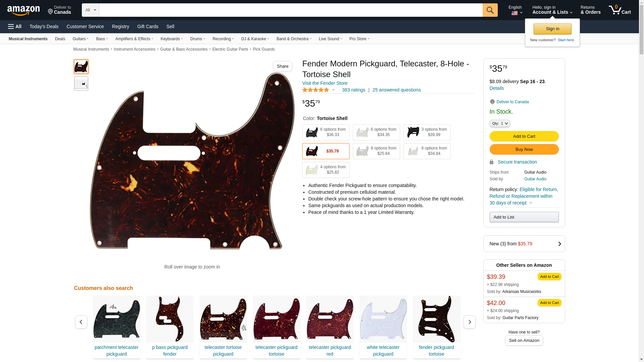Image resolution: width=644 pixels, height=362 pixels.
Task: Open the Amplifiers & Effects menu
Action: (134, 39)
